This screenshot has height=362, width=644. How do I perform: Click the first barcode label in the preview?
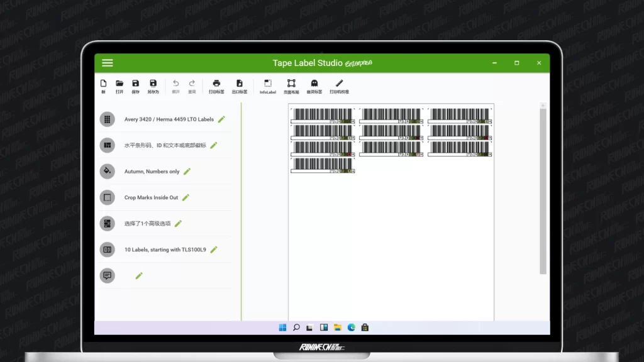(323, 116)
